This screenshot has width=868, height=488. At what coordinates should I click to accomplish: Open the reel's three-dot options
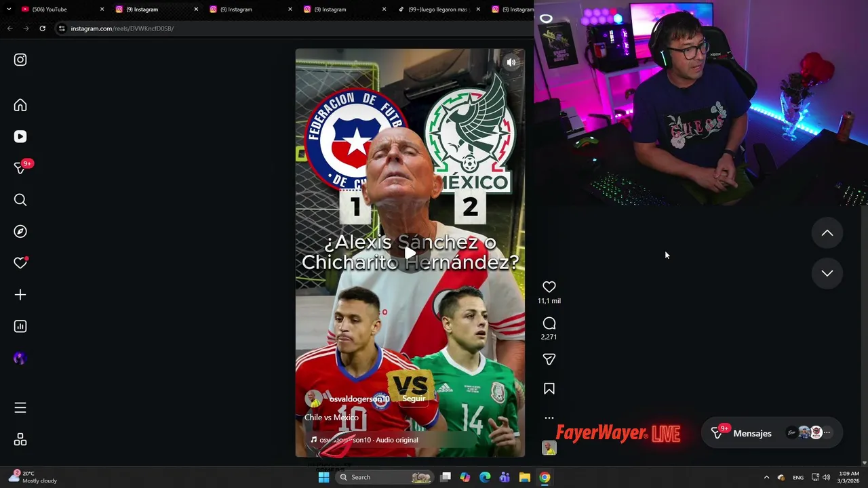pyautogui.click(x=549, y=418)
